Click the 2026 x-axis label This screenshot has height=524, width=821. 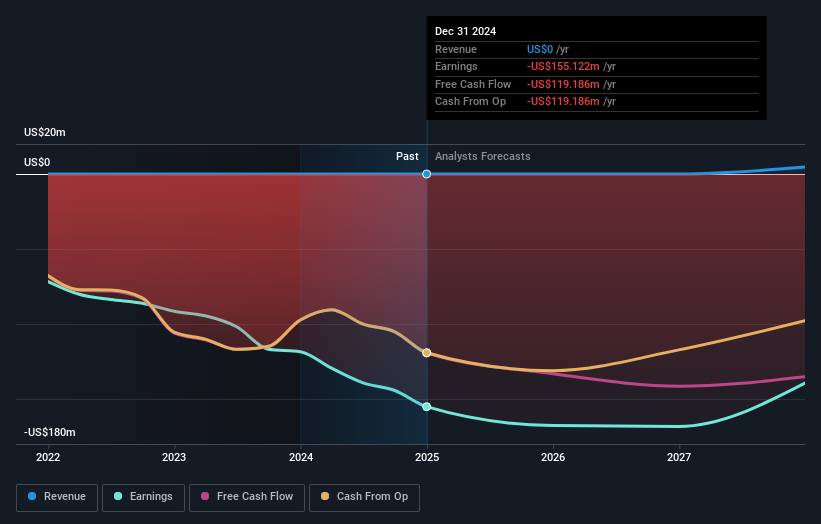pos(553,457)
